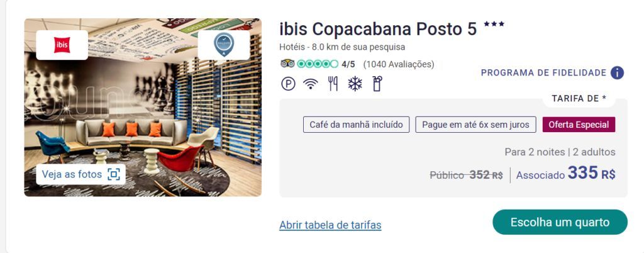This screenshot has height=253, width=644.
Task: Open Veja as fotos gallery
Action: tap(81, 174)
